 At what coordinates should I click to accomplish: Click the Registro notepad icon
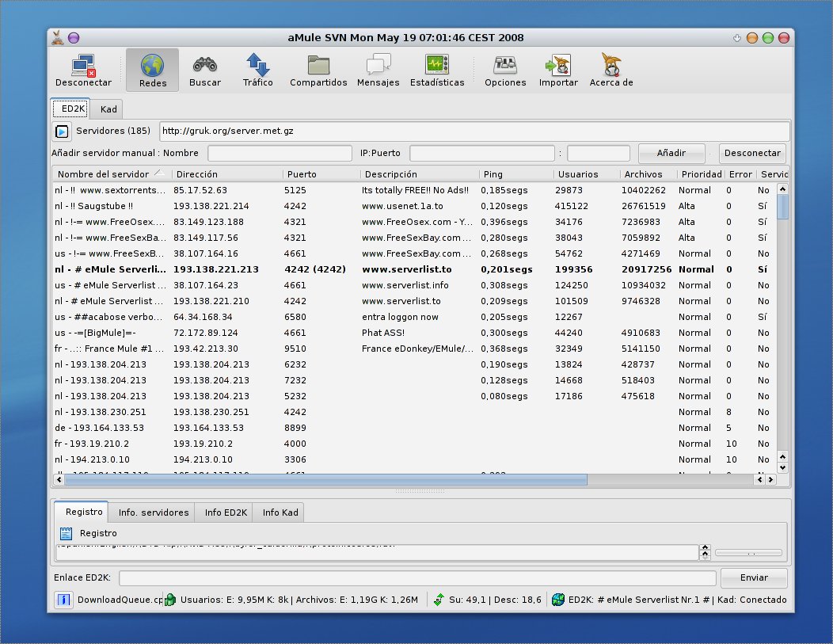click(66, 533)
